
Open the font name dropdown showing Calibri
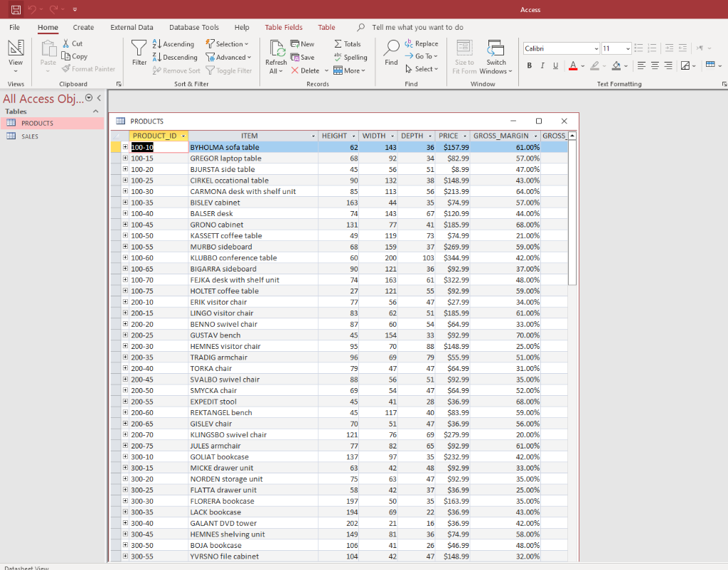(596, 48)
